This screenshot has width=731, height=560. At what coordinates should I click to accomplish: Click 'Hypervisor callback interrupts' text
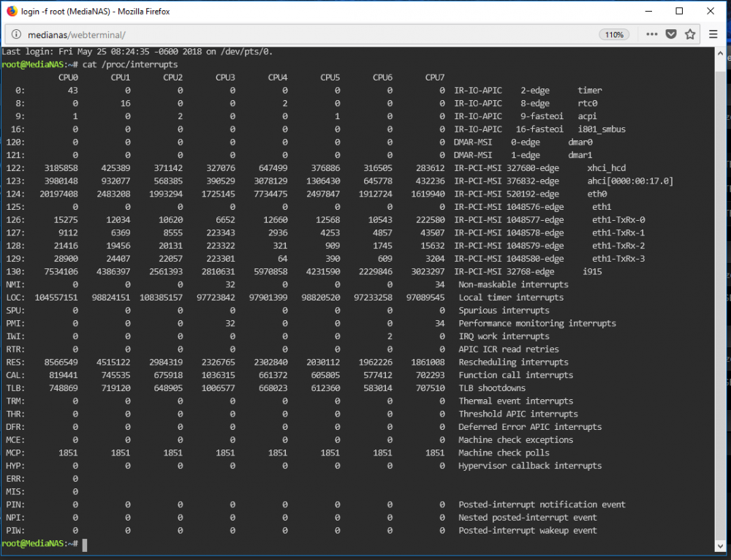[530, 466]
